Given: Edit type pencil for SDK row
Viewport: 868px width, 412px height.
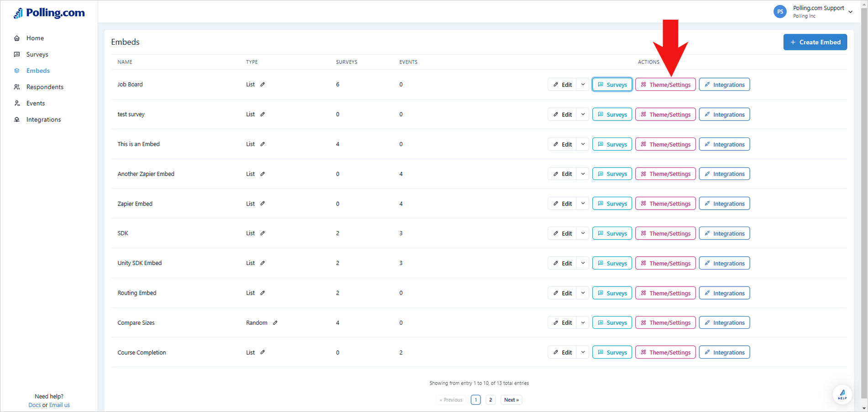Looking at the screenshot, I should tap(263, 233).
